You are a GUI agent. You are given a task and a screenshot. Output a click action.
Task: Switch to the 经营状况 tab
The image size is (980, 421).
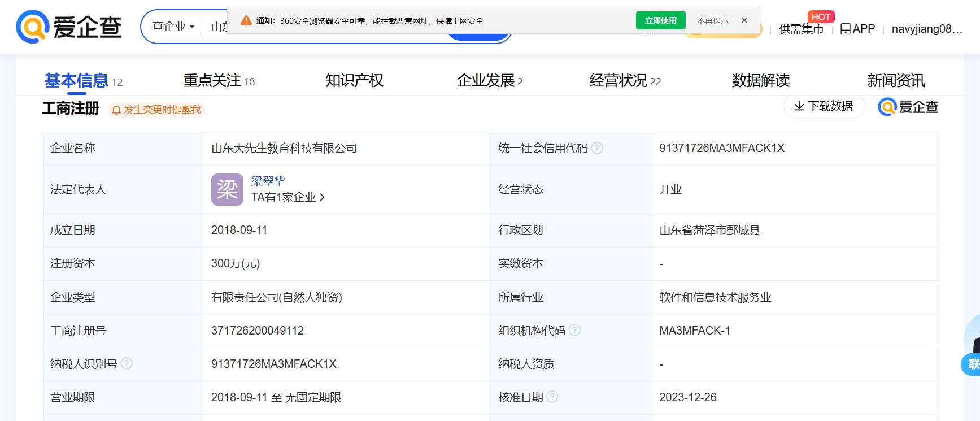tap(625, 81)
